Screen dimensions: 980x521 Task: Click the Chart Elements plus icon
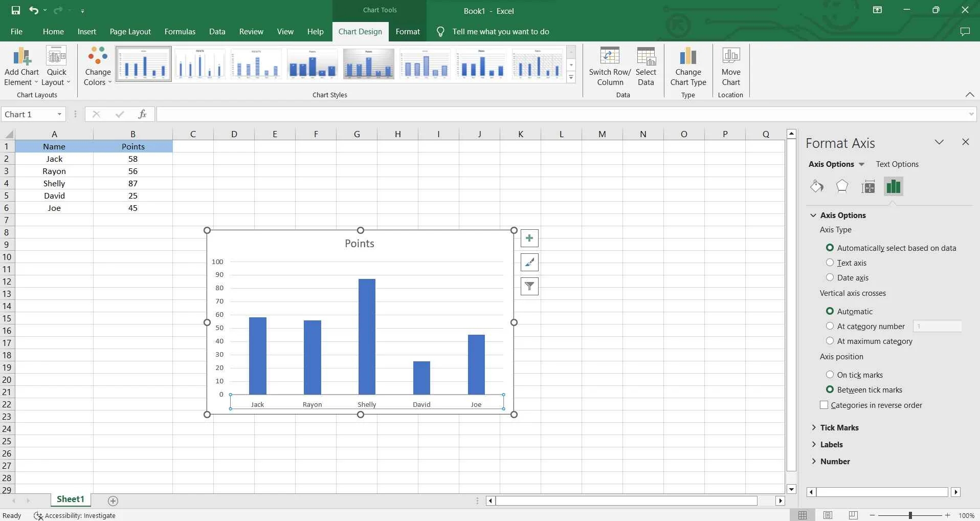(x=529, y=238)
